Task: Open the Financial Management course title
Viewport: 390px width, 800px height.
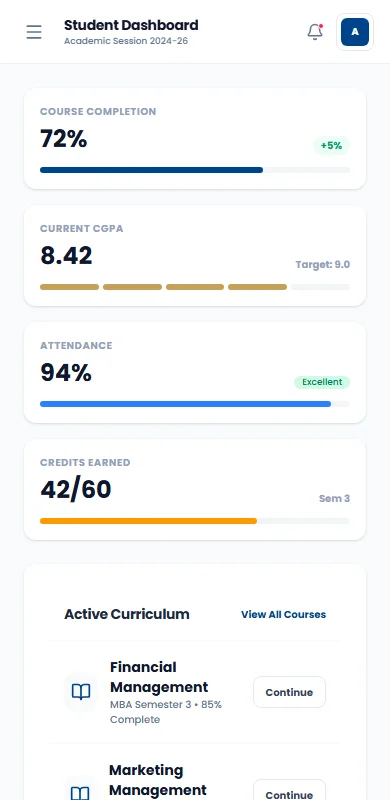Action: coord(159,677)
